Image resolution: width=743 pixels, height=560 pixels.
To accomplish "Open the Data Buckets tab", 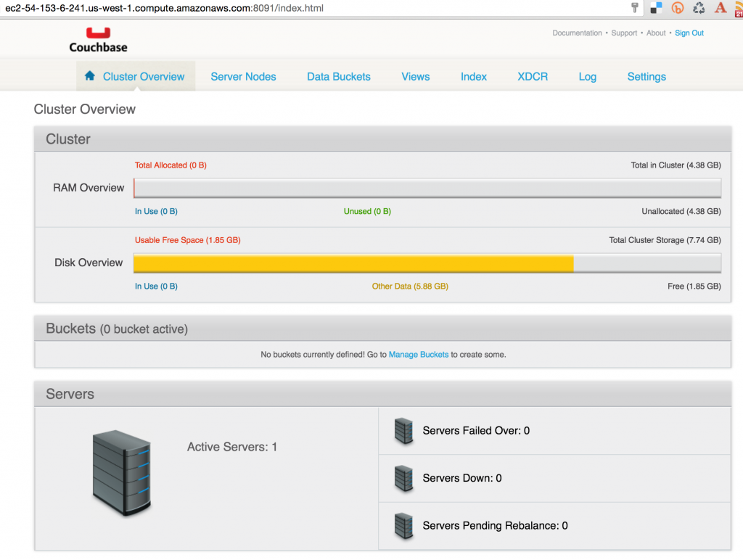I will [x=338, y=77].
